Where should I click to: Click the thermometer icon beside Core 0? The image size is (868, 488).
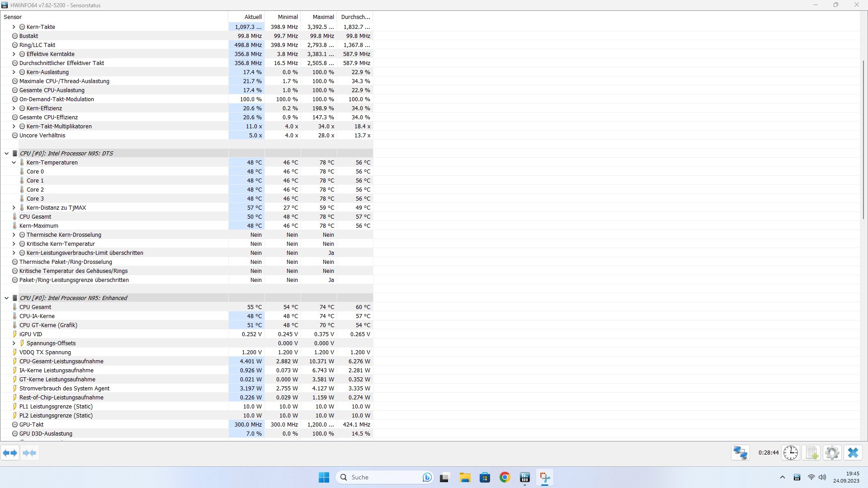[22, 171]
